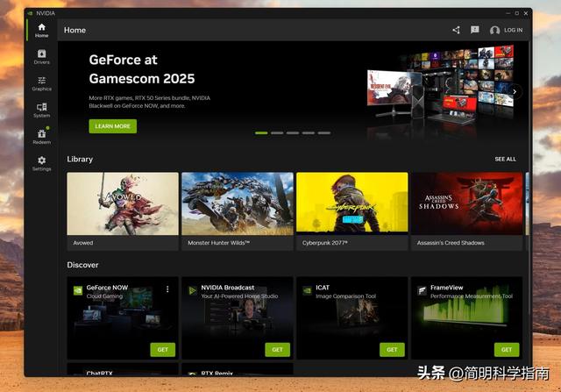Image resolution: width=561 pixels, height=392 pixels.
Task: Open the Drivers section
Action: 41,57
